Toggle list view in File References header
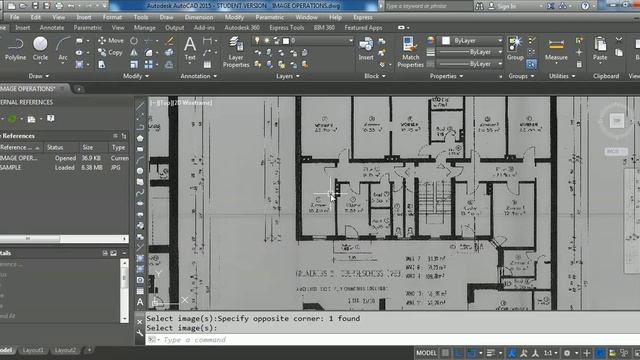This screenshot has width=640, height=360. point(116,136)
